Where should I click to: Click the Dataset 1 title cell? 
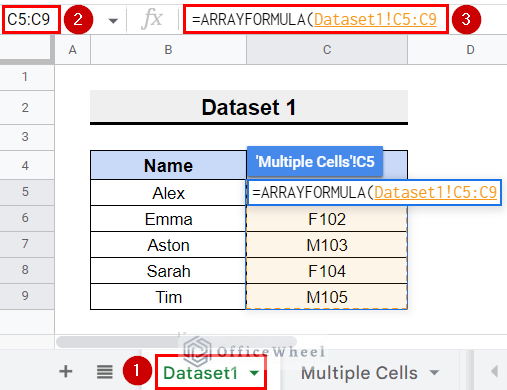[249, 107]
